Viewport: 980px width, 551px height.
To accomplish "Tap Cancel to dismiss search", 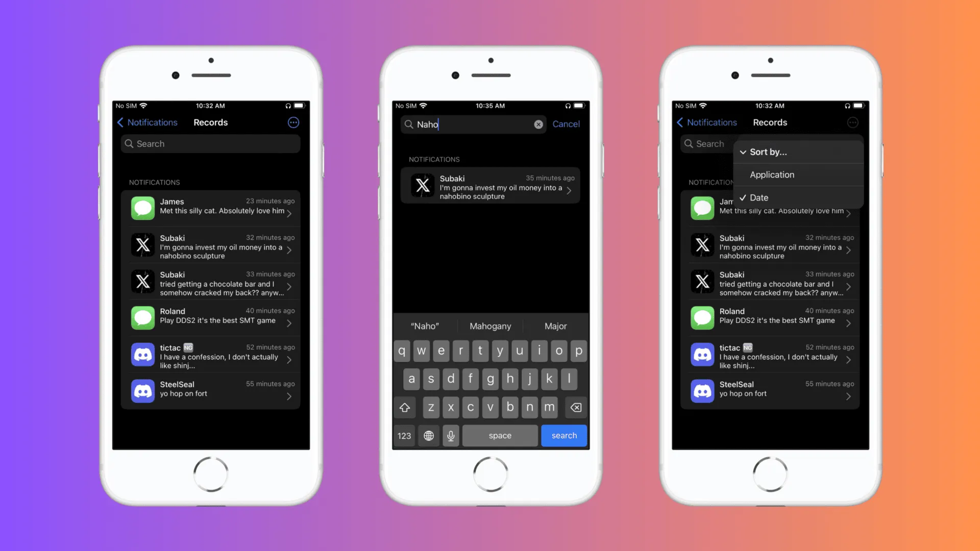I will (566, 124).
